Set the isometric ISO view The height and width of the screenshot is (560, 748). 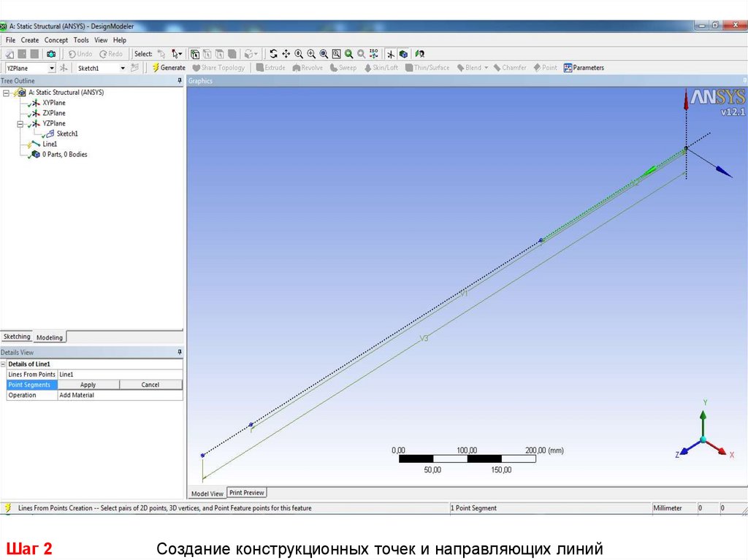pyautogui.click(x=373, y=54)
